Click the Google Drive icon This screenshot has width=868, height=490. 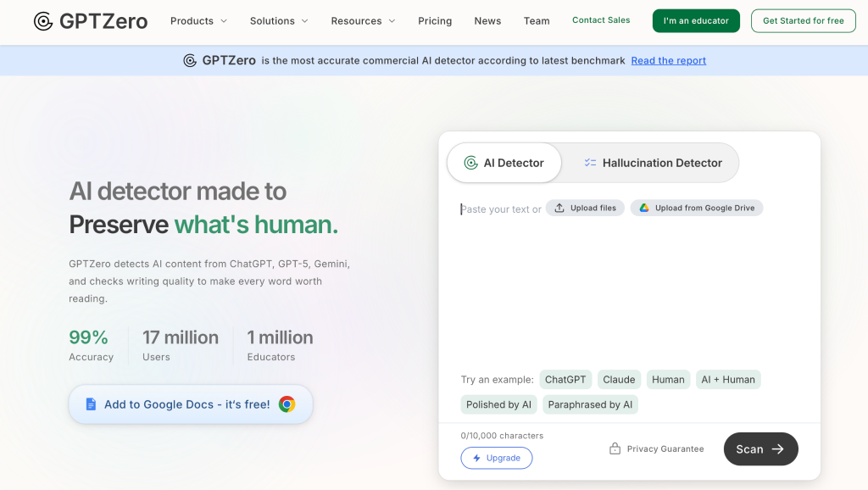pos(644,208)
